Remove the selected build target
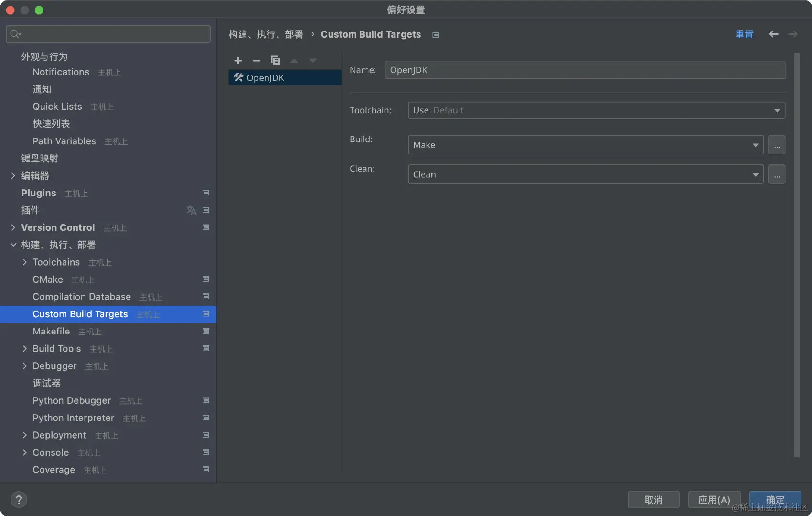 [256, 61]
